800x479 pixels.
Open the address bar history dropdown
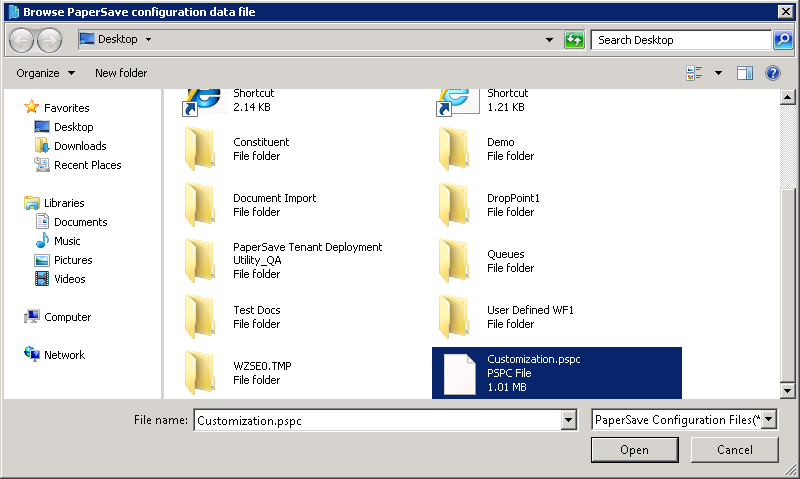pos(549,40)
